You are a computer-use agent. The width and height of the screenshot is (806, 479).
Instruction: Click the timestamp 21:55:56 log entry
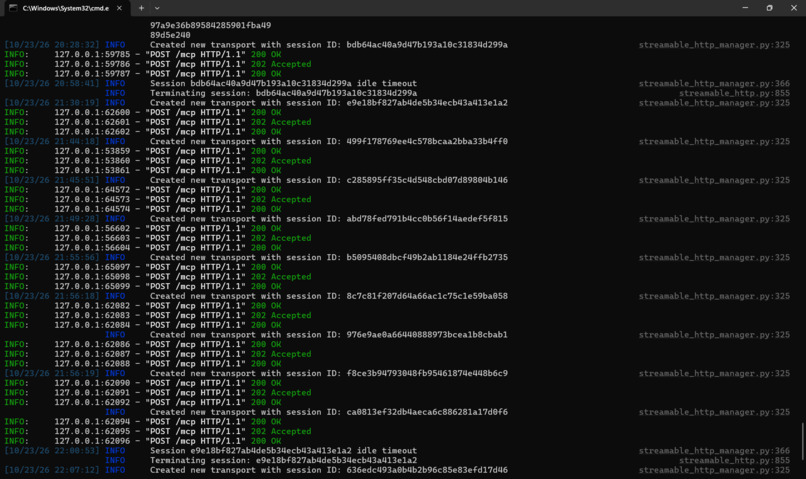(52, 257)
